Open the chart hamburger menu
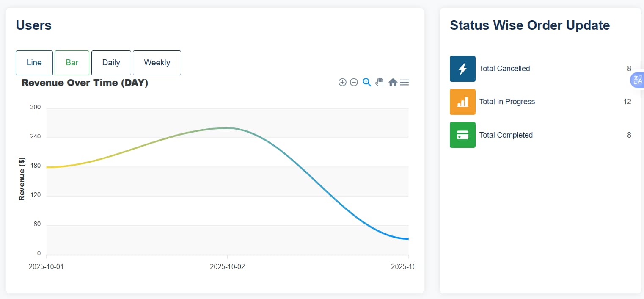 coord(405,82)
